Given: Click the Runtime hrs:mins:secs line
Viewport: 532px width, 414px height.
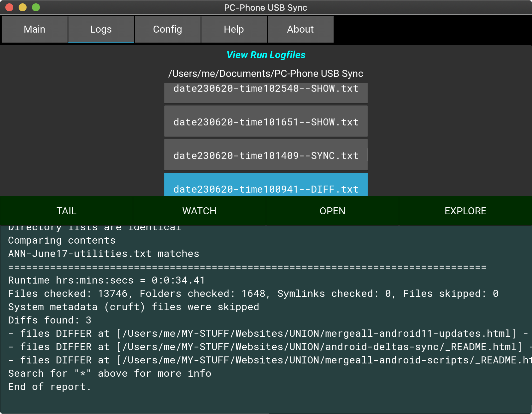Looking at the screenshot, I should 106,280.
